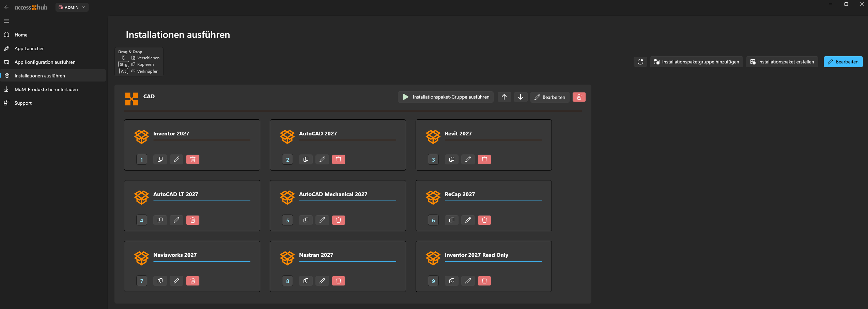Image resolution: width=868 pixels, height=309 pixels.
Task: Edit the ReCap 2027 package
Action: tap(468, 220)
